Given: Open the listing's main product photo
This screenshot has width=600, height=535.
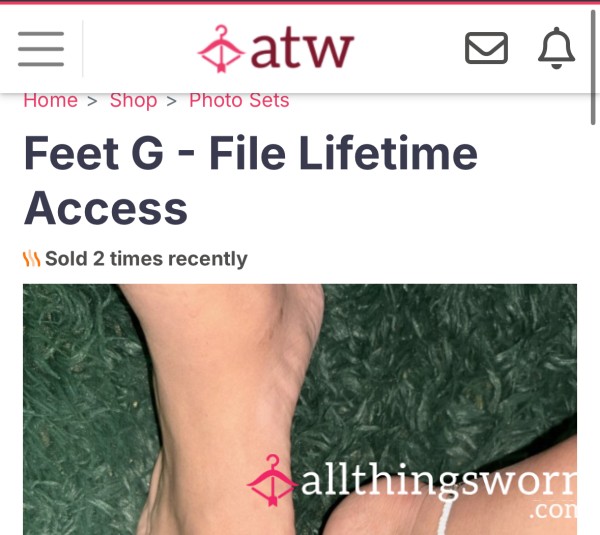Looking at the screenshot, I should pyautogui.click(x=300, y=409).
